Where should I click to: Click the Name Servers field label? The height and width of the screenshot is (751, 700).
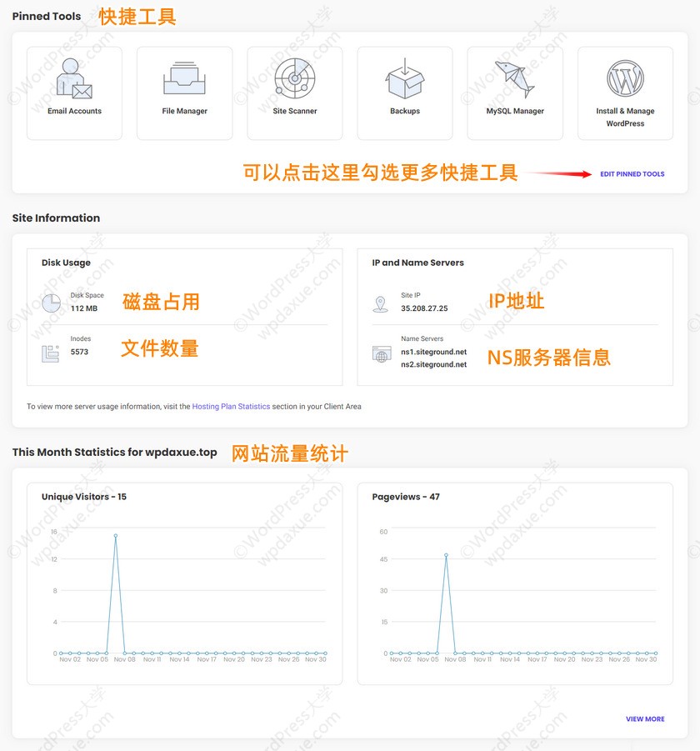(x=422, y=338)
